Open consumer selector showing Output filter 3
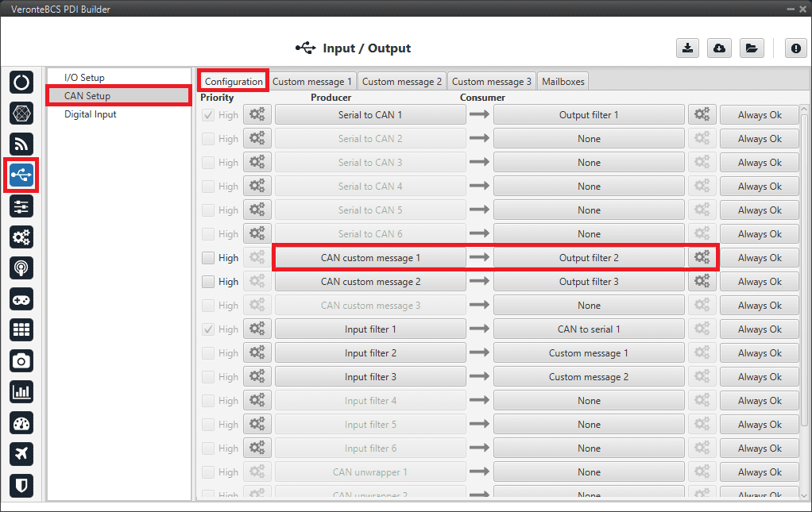 589,281
